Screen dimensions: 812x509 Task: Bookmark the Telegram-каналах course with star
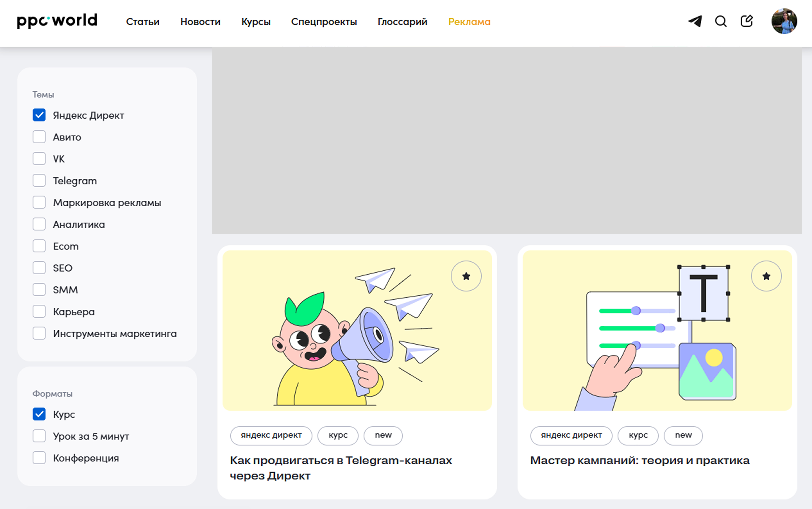pos(466,276)
